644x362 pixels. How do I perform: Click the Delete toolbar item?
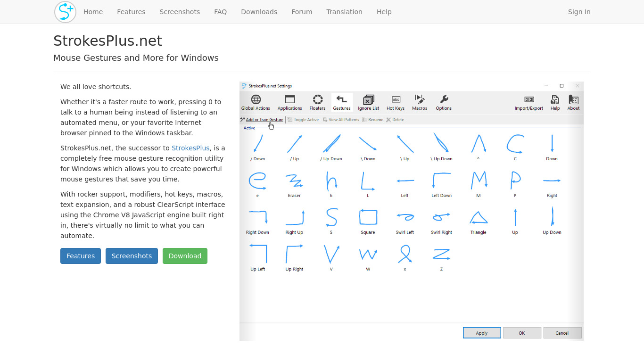point(395,120)
